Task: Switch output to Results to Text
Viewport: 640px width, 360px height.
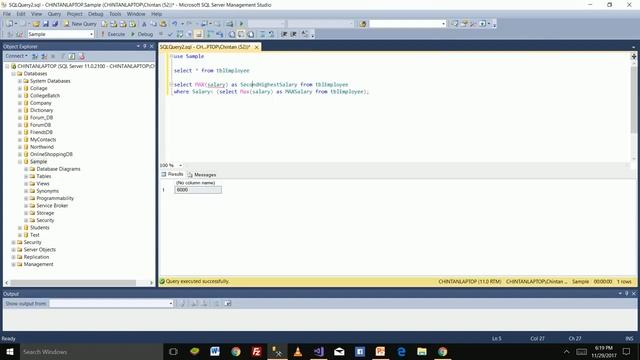Action: (x=231, y=34)
